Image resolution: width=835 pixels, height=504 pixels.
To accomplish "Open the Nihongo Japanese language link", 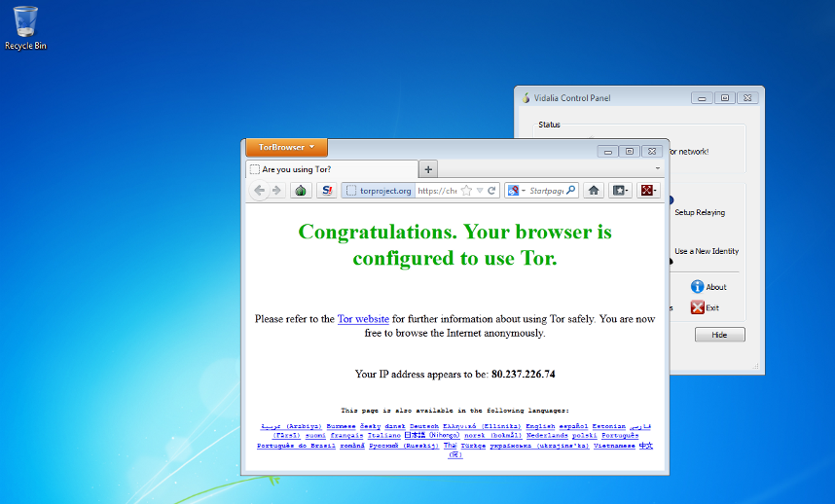I will 432,435.
